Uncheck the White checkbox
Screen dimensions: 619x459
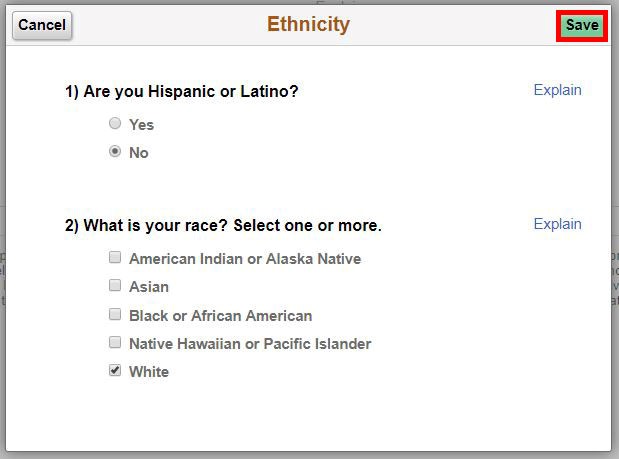click(x=115, y=370)
